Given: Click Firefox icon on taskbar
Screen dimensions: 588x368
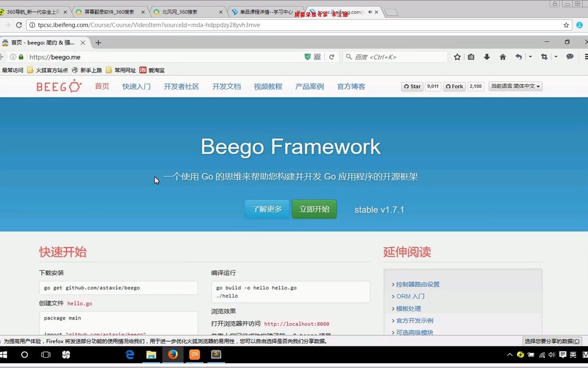Looking at the screenshot, I should coord(173,355).
